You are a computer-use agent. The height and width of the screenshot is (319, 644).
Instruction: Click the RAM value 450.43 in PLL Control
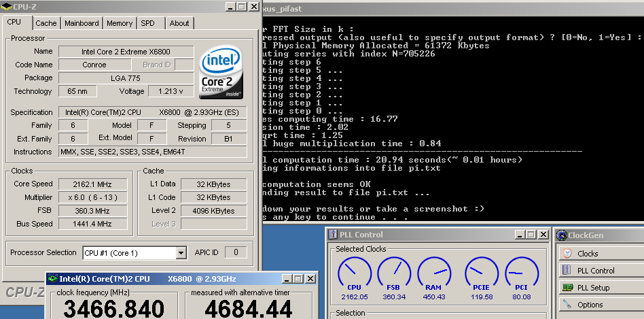(434, 297)
